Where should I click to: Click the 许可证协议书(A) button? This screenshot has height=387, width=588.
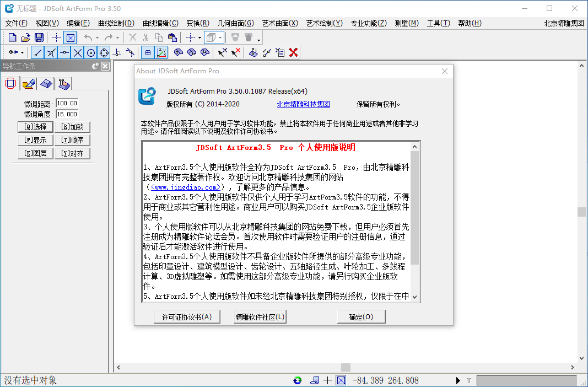click(186, 317)
